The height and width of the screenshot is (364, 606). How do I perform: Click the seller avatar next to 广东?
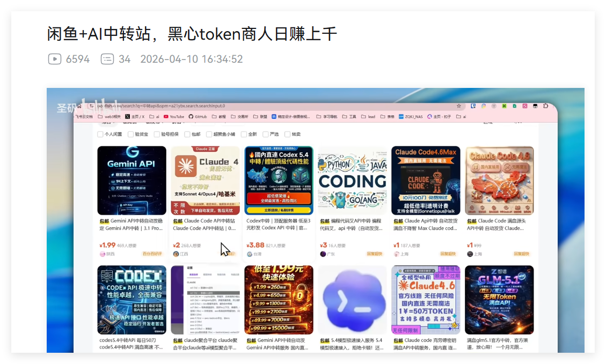coord(323,254)
